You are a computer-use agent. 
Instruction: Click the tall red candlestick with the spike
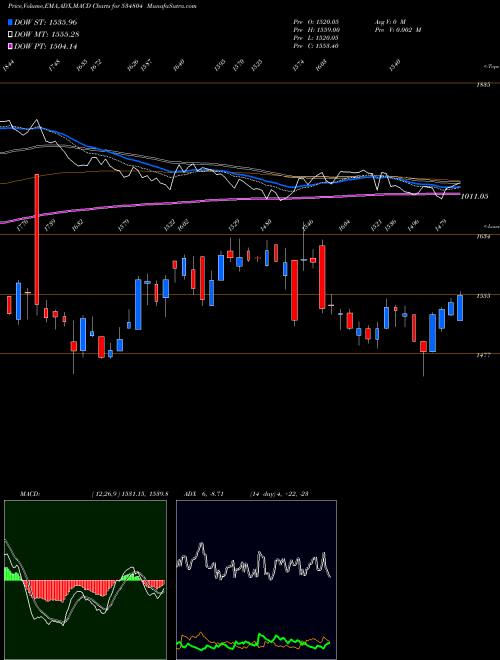tap(37, 239)
